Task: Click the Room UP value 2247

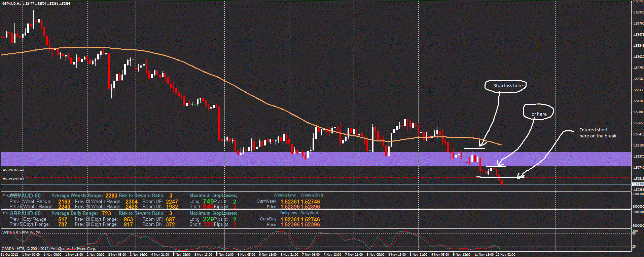Action: pyautogui.click(x=172, y=202)
